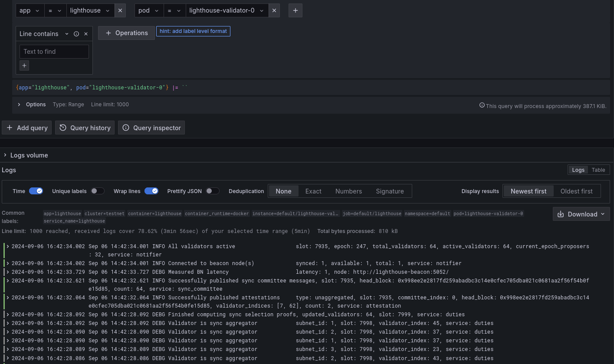
Task: Expand the Finished computing sync selection proofs row
Action: [8, 315]
